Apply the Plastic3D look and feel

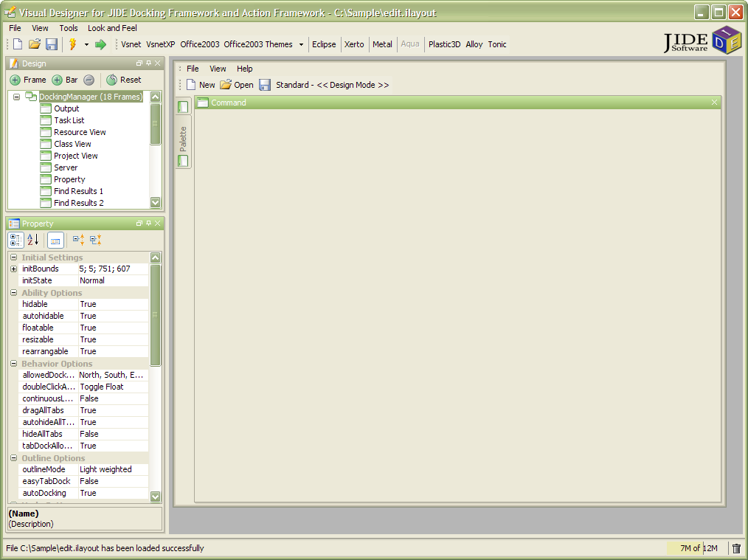(x=445, y=44)
